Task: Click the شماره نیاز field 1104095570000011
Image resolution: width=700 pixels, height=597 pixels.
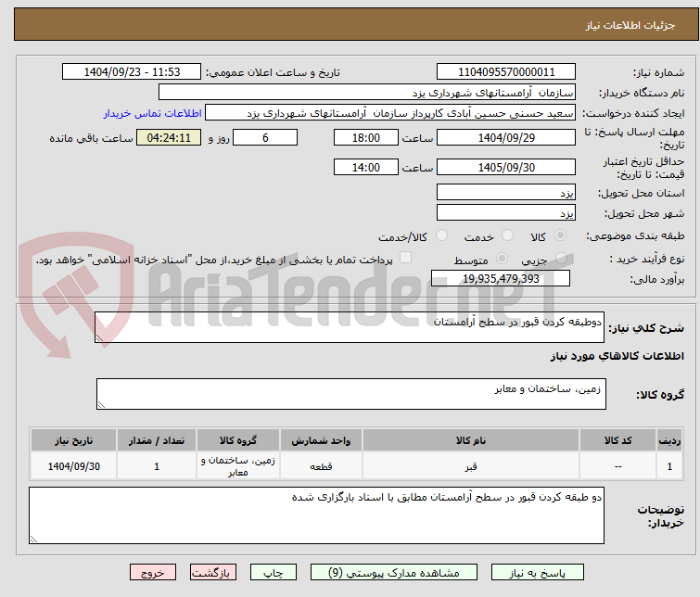Action: point(506,72)
